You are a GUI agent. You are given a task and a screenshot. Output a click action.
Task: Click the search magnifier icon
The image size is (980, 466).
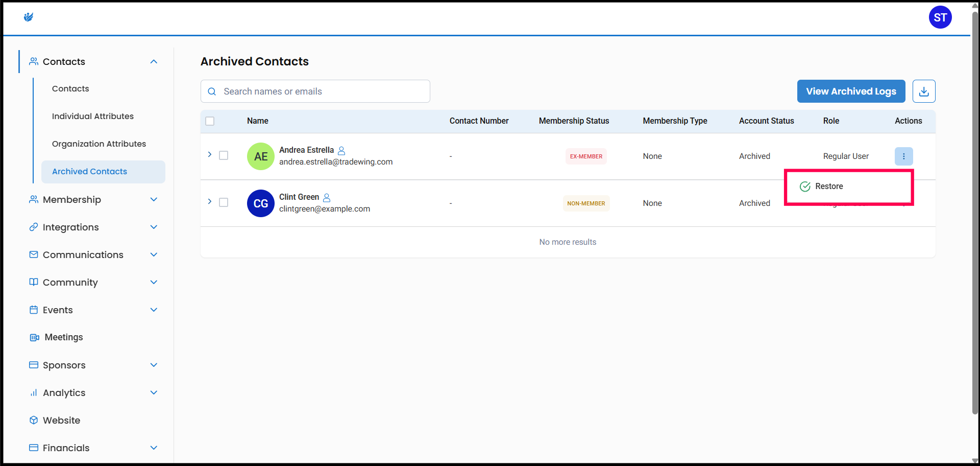pos(212,91)
